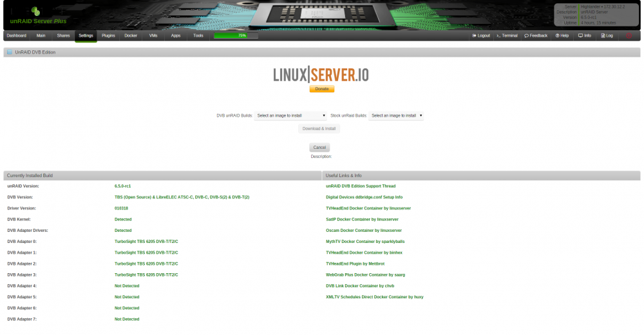This screenshot has height=335, width=644.
Task: Click driver version value 010318
Action: pos(121,208)
